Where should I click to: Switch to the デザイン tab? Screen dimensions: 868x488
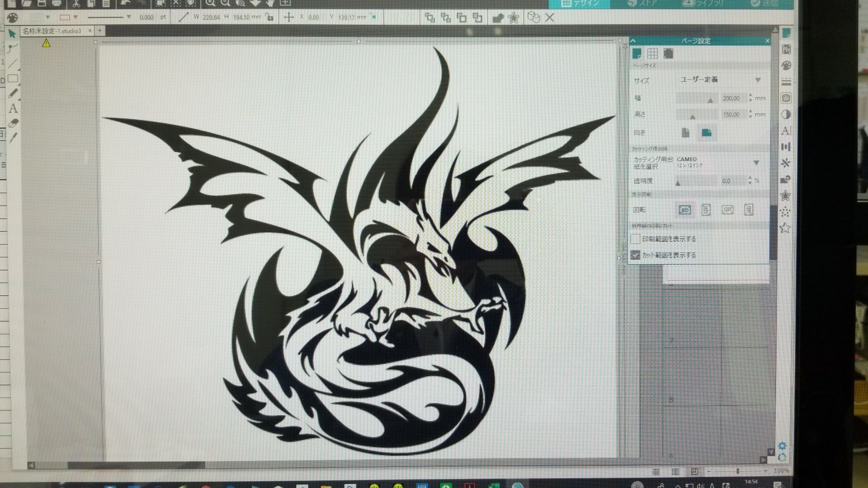(x=580, y=4)
